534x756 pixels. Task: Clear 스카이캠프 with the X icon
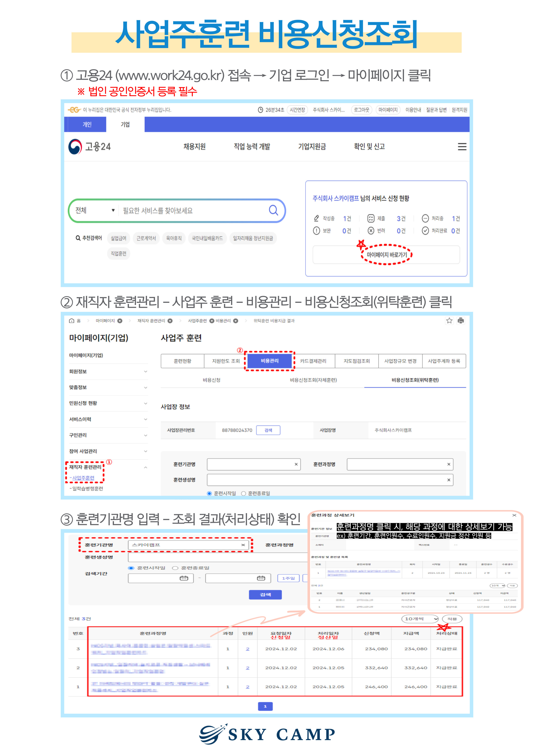coord(243,545)
